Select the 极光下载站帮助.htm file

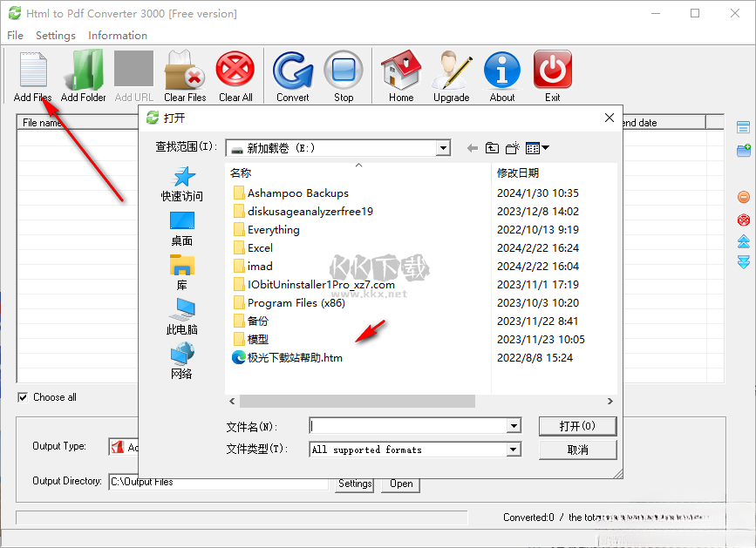295,357
